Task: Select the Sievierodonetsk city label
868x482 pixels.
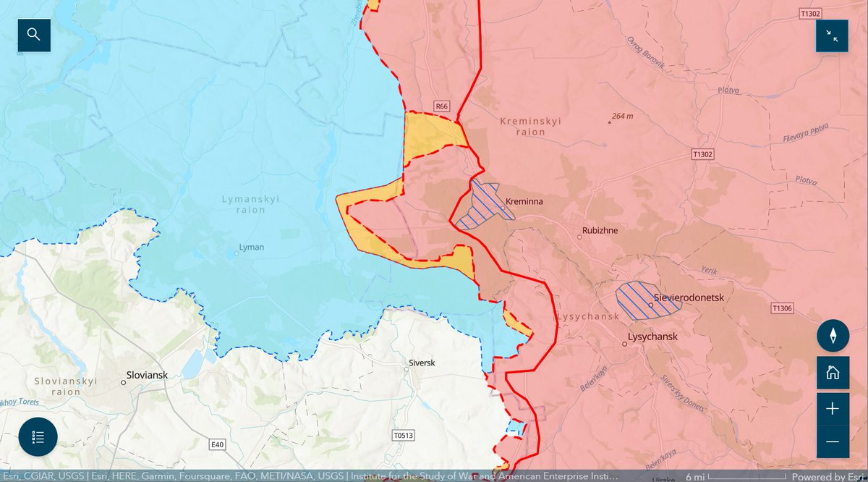Action: point(689,297)
